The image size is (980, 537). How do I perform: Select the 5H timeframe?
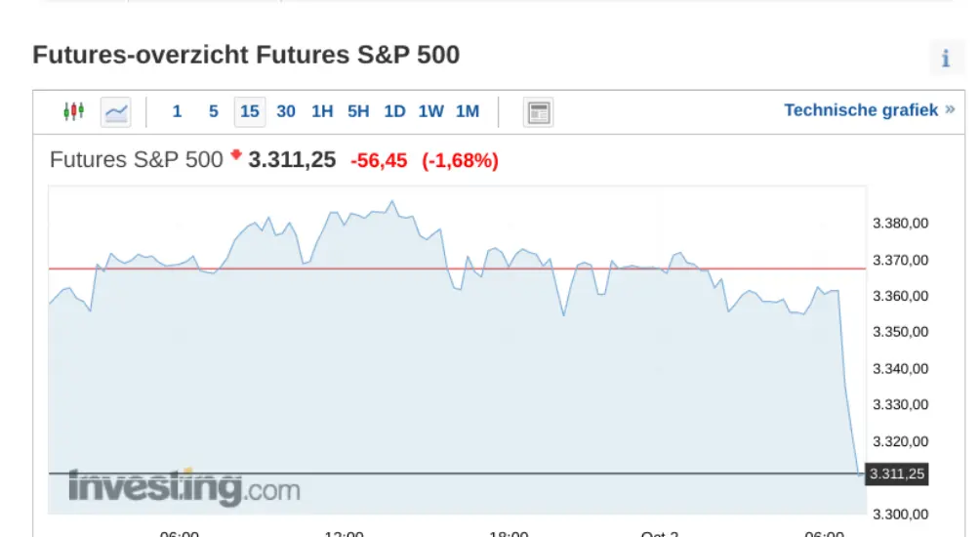pyautogui.click(x=358, y=112)
